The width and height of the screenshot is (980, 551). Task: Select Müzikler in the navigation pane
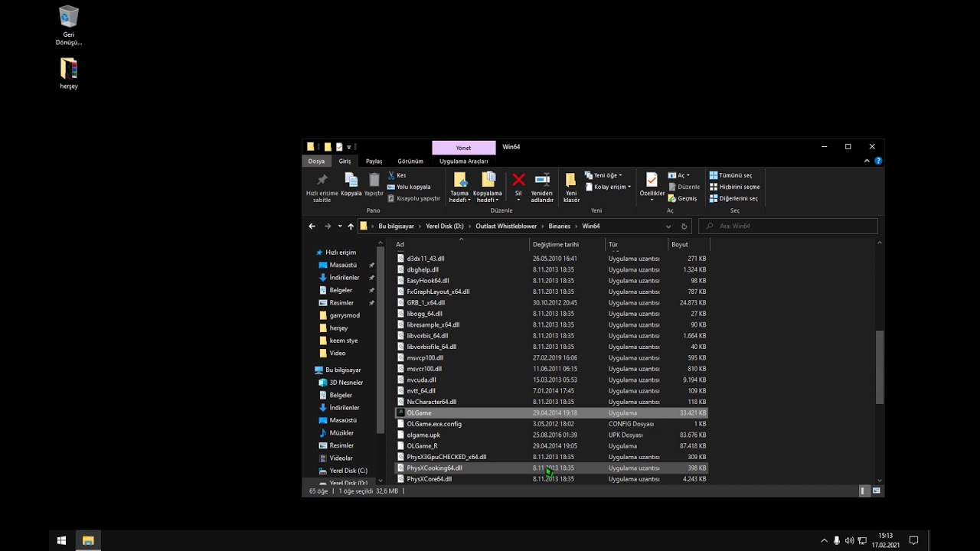point(341,433)
